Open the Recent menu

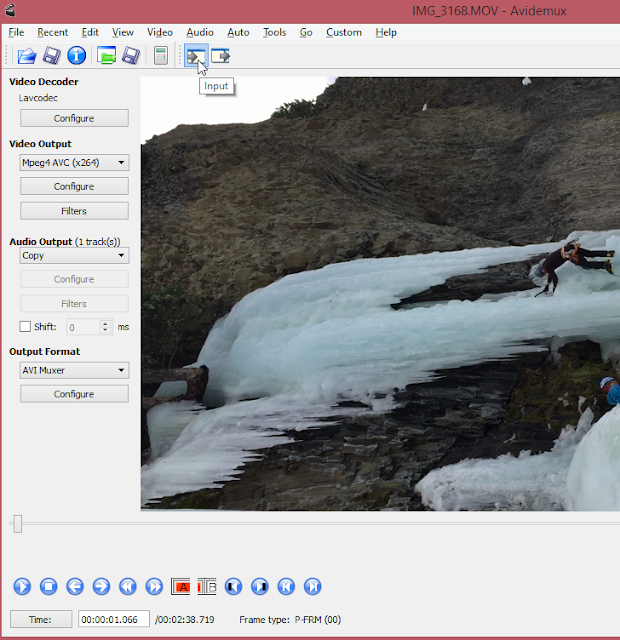pyautogui.click(x=53, y=32)
